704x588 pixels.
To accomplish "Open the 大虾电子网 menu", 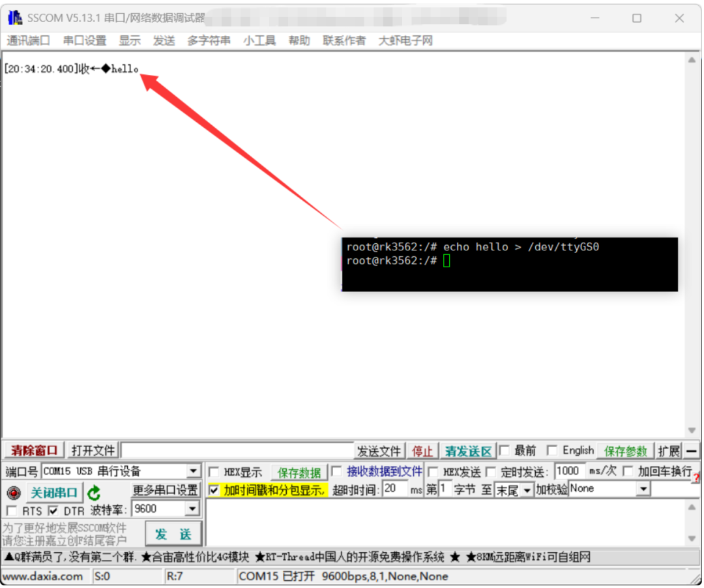I will click(x=405, y=41).
